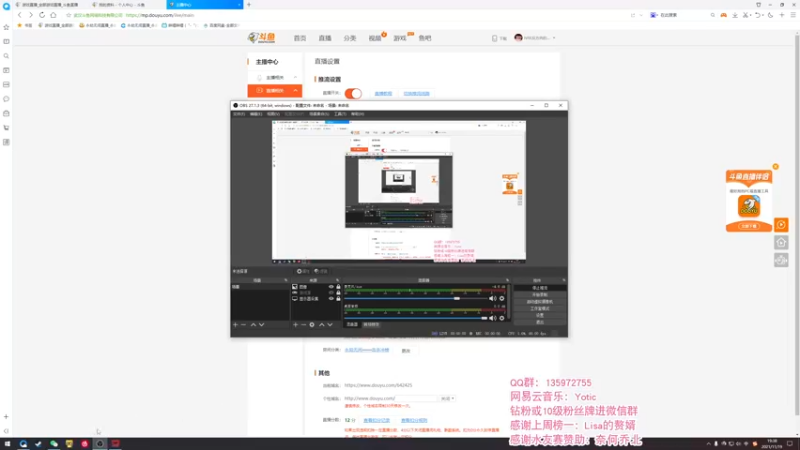The image size is (800, 450).
Task: Click browser forward arrow
Action: pyautogui.click(x=31, y=15)
